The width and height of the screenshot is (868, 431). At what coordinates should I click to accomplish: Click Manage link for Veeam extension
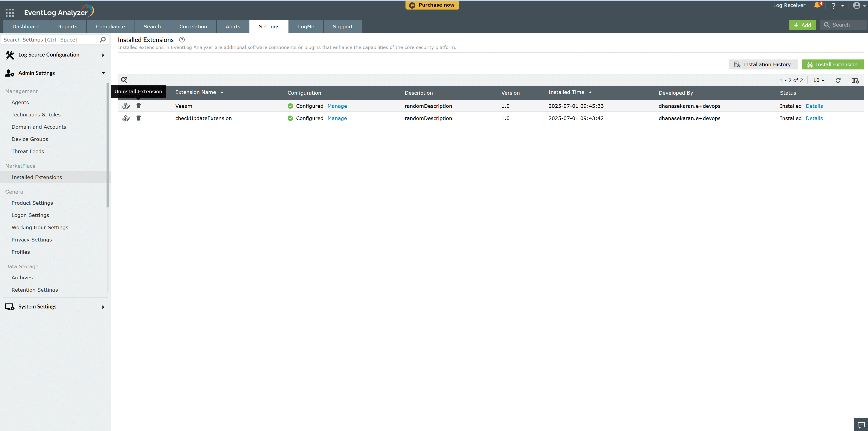[337, 106]
